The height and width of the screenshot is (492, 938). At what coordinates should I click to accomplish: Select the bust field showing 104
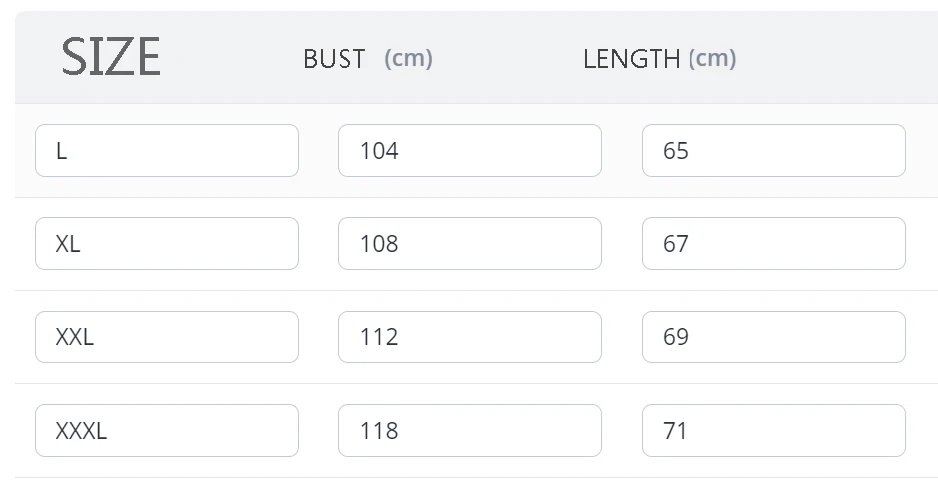click(x=469, y=151)
